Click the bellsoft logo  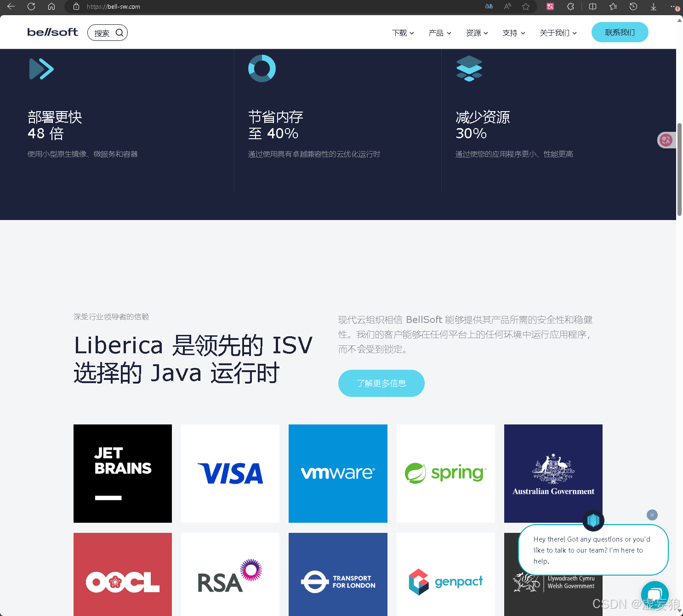tap(53, 32)
